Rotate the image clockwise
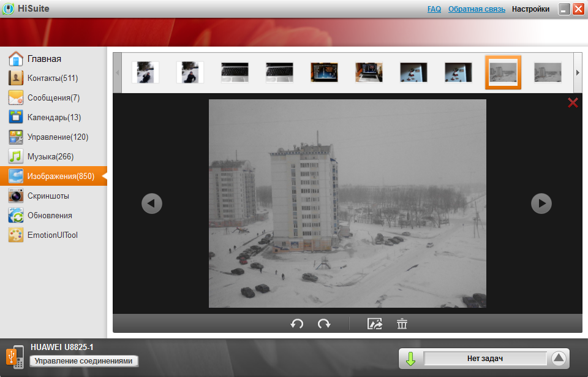The height and width of the screenshot is (377, 588). pyautogui.click(x=324, y=324)
